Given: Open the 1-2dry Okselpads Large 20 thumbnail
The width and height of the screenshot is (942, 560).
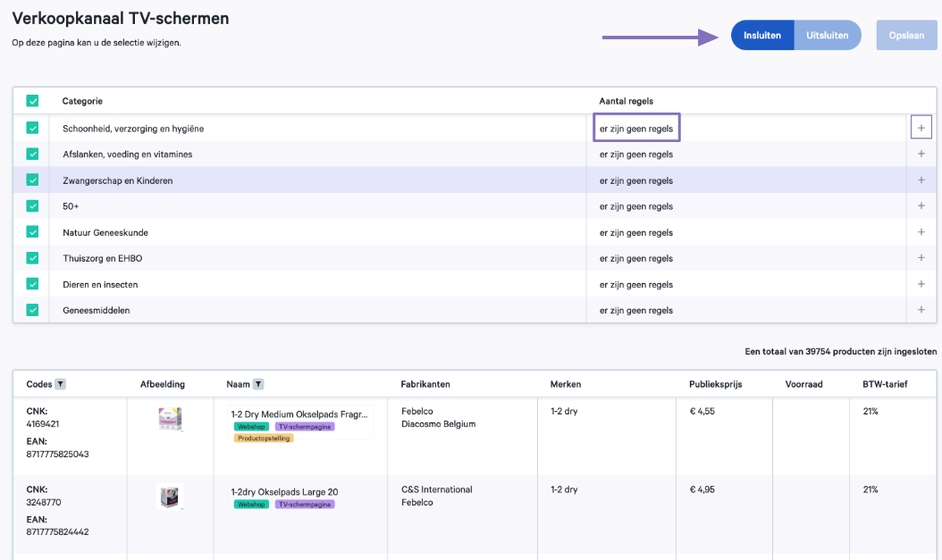Looking at the screenshot, I should click(x=170, y=497).
